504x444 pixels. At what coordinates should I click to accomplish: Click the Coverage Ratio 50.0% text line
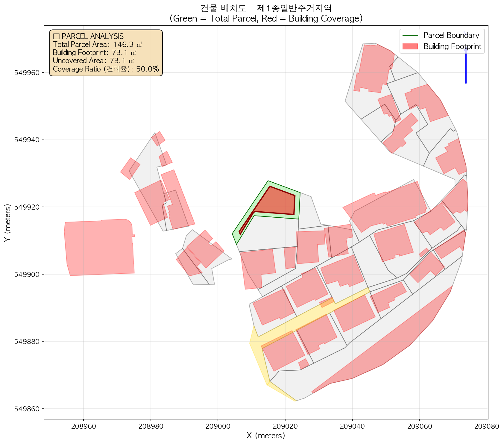[106, 69]
